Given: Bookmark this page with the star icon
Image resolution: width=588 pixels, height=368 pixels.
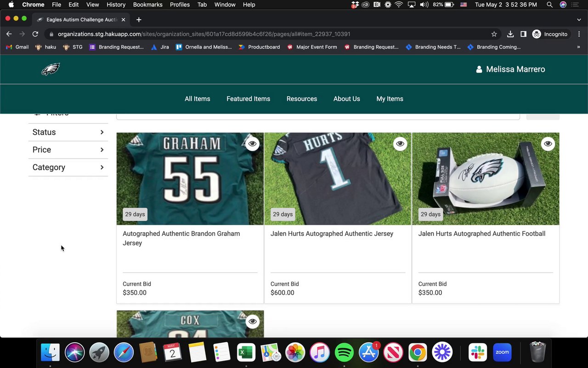Looking at the screenshot, I should [x=494, y=34].
